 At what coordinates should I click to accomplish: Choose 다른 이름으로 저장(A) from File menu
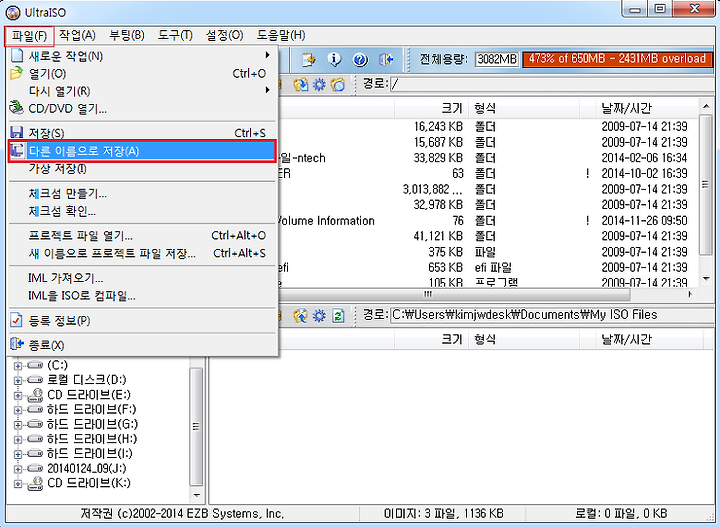click(142, 151)
